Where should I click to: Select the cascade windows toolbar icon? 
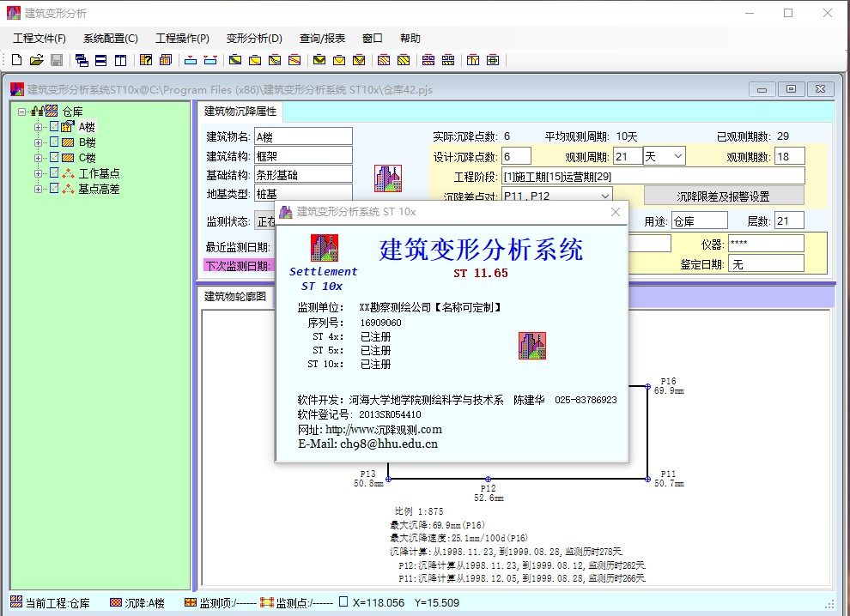click(84, 60)
